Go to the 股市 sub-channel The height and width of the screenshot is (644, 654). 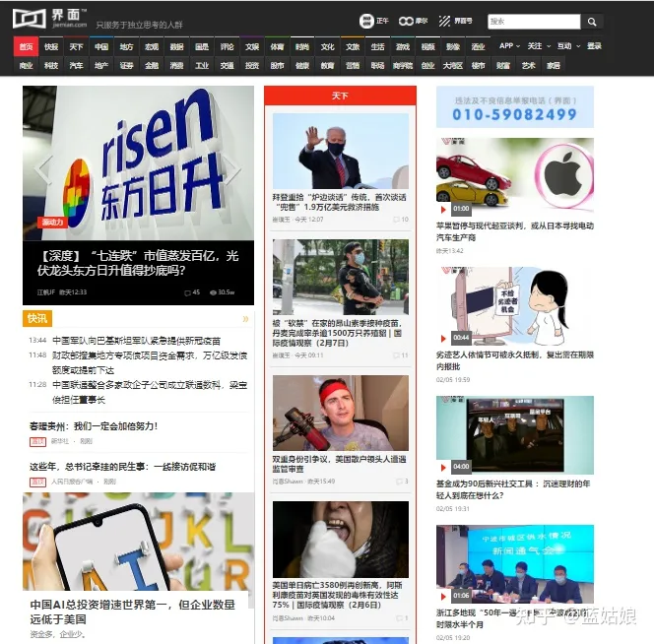pyautogui.click(x=277, y=66)
